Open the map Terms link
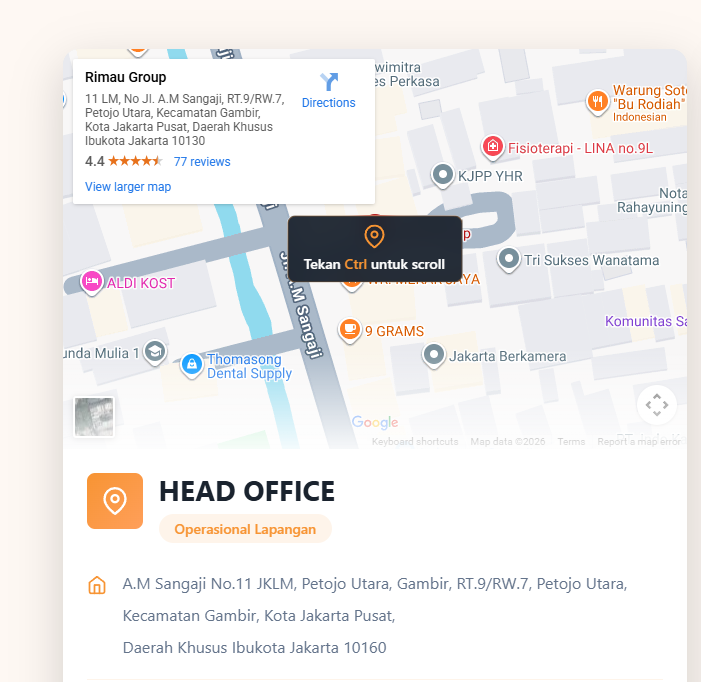The image size is (701, 682). 571,442
